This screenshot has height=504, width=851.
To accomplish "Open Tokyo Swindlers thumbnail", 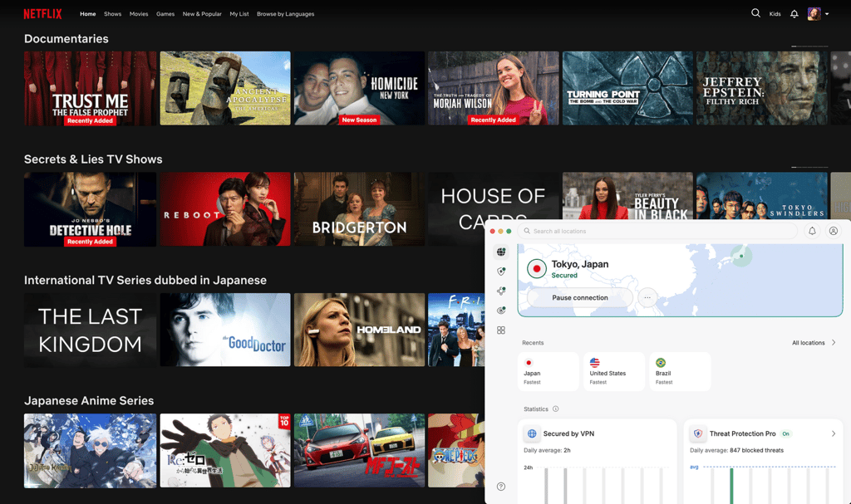I will point(761,196).
